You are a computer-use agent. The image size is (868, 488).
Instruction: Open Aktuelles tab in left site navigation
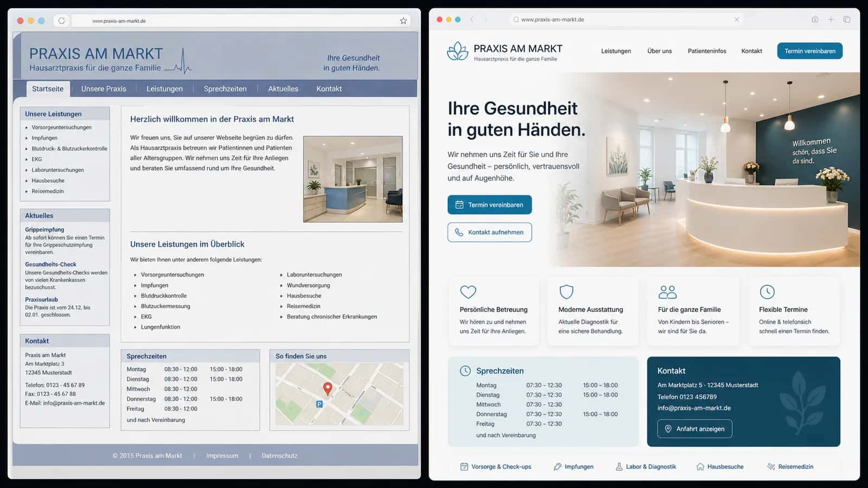[283, 89]
